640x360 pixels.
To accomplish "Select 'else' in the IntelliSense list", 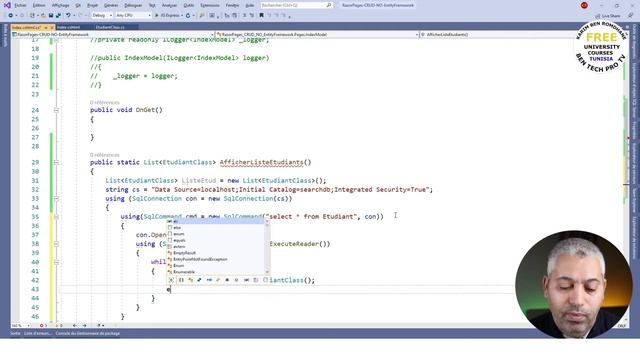I will point(216,228).
